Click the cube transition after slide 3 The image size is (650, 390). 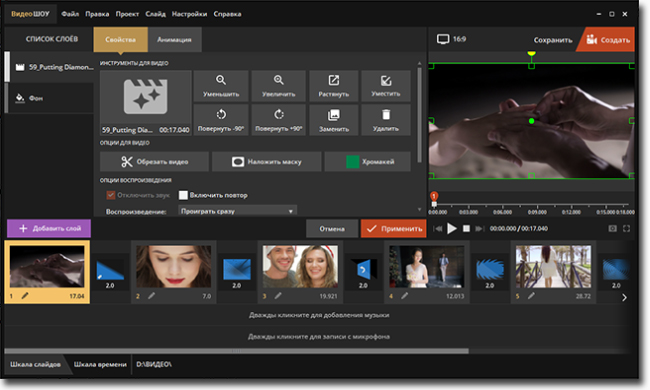click(363, 270)
